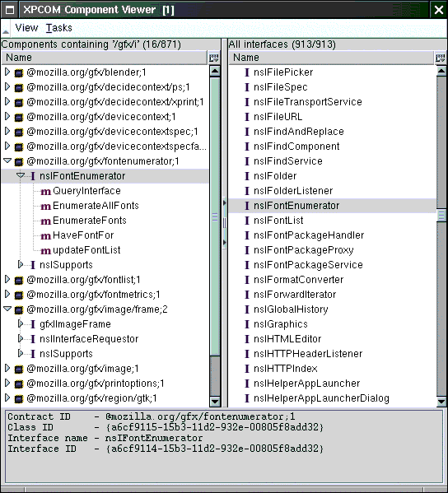Viewport: 448px width, 493px height.
Task: Select nsIGlobalHistory in the interfaces list
Action: (332, 309)
